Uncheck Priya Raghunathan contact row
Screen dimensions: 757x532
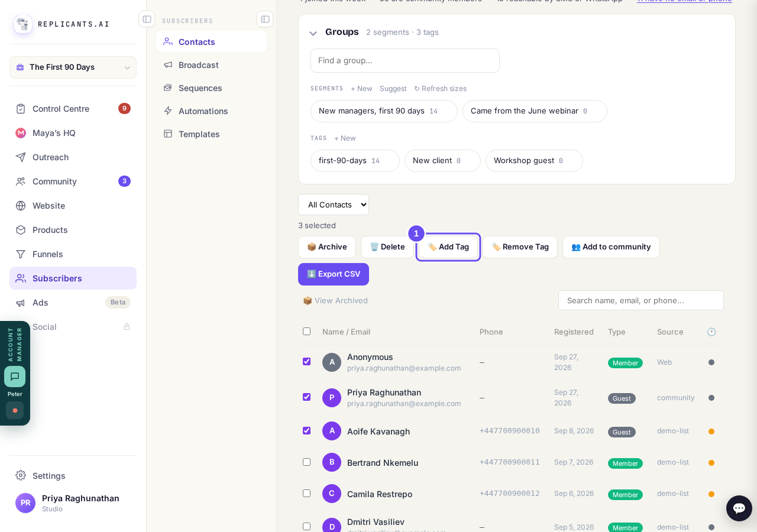coord(306,397)
